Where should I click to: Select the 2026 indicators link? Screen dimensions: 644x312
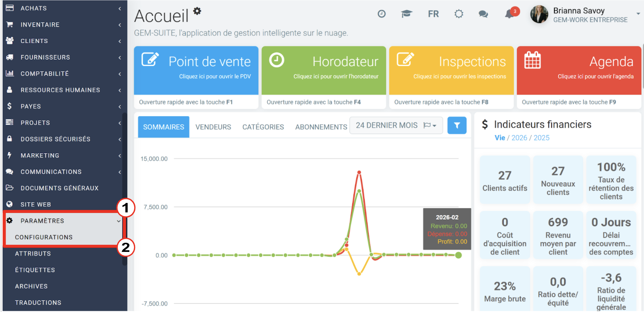tap(519, 138)
